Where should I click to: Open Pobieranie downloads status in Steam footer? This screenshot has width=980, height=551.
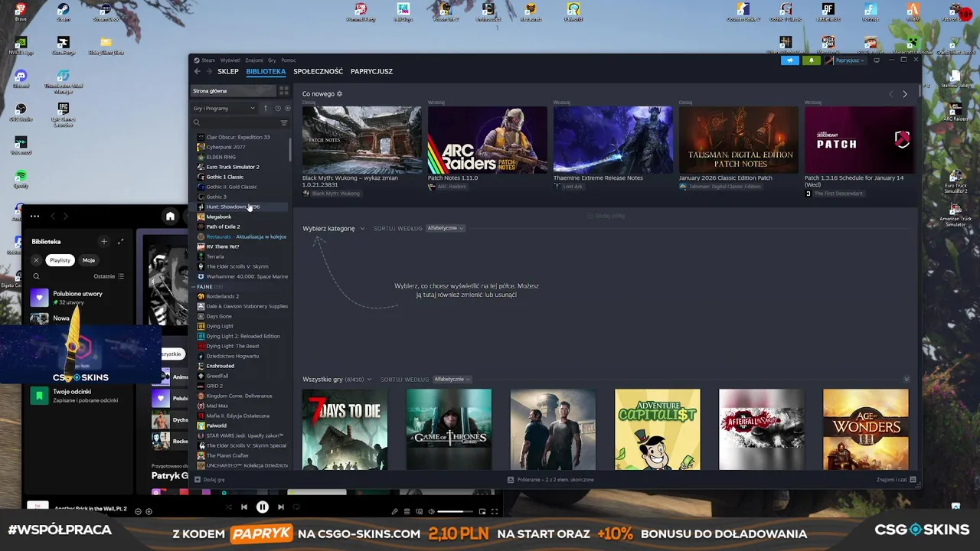click(550, 480)
